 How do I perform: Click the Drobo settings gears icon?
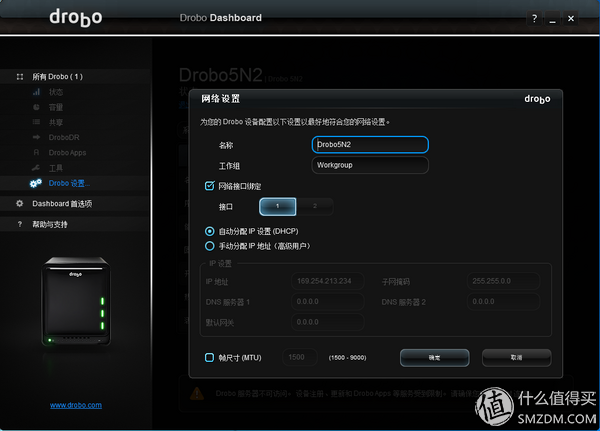pyautogui.click(x=36, y=183)
